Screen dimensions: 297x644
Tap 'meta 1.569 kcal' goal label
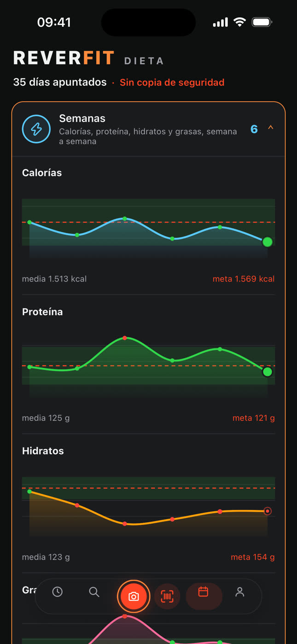(244, 279)
